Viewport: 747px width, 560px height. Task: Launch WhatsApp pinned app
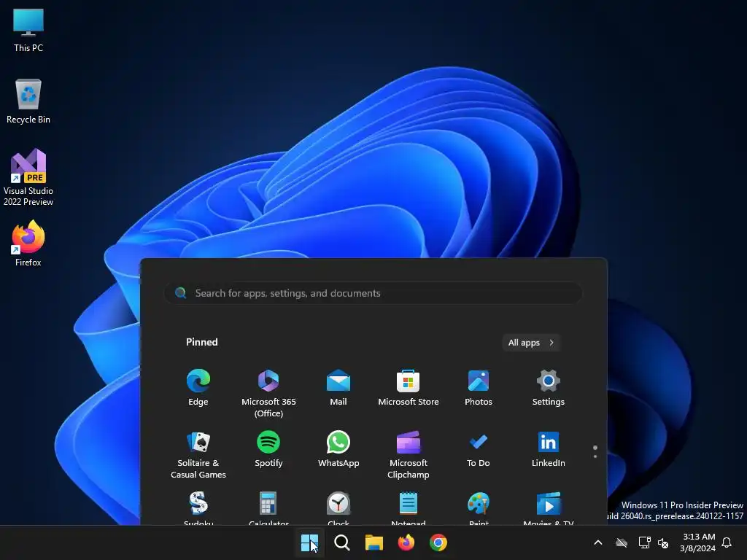tap(338, 449)
